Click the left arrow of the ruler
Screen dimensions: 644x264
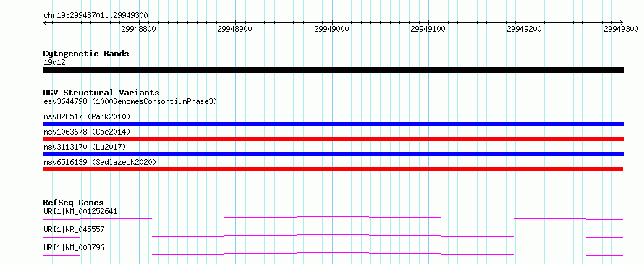(x=45, y=23)
